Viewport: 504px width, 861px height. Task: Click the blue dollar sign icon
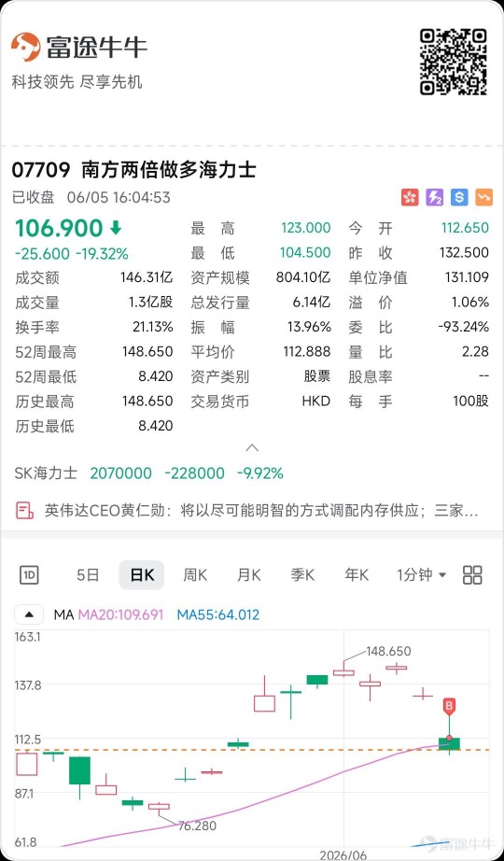pos(459,197)
